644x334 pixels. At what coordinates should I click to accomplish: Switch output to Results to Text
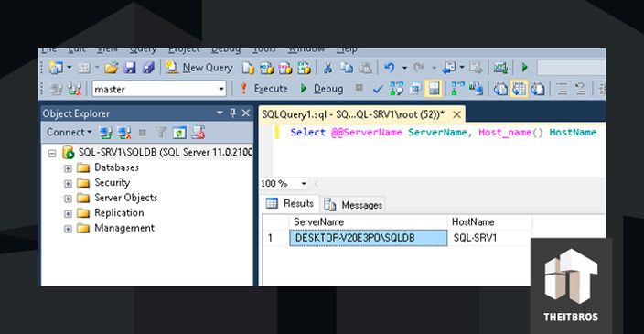click(500, 89)
